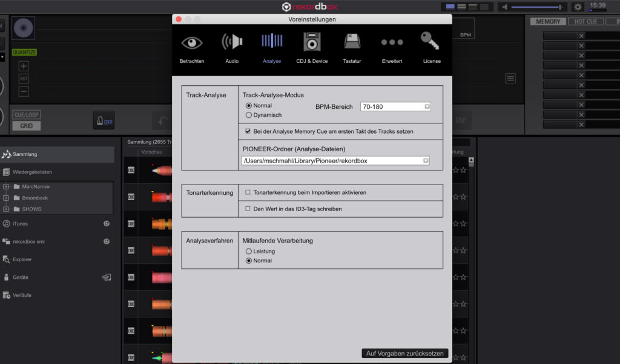Open rekordbox settings gear icon
Image resolution: width=620 pixels, height=364 pixels.
pos(578,7)
